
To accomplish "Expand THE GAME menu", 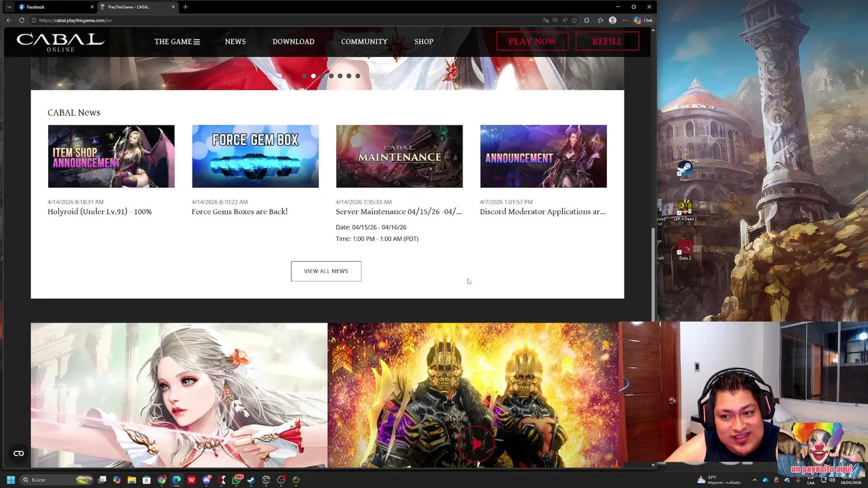I will click(177, 42).
